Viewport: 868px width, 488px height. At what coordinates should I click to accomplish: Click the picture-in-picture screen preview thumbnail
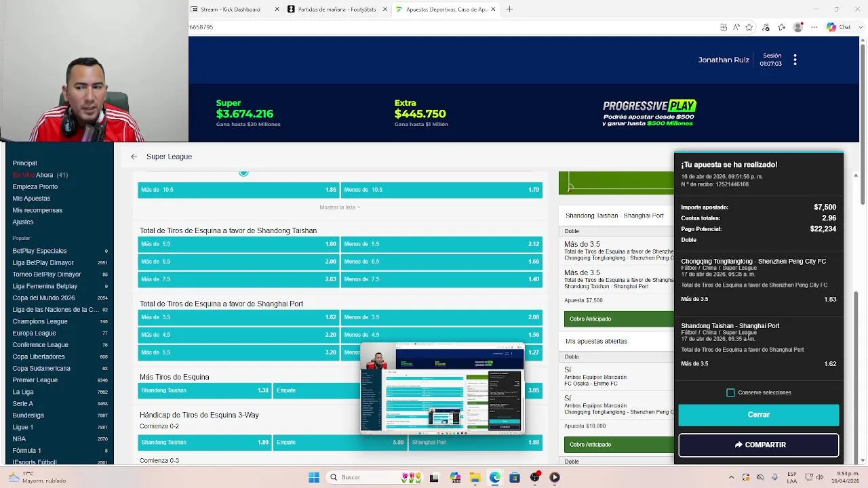pyautogui.click(x=442, y=388)
